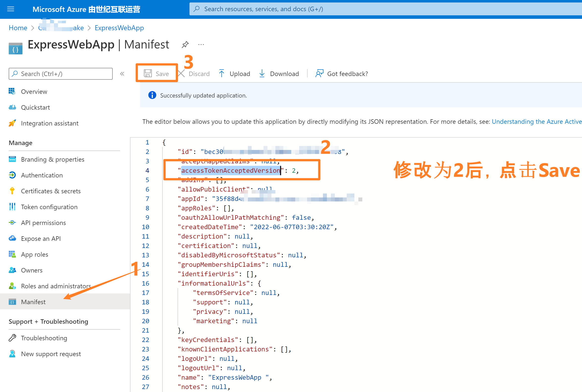Open Branding & properties page
This screenshot has width=582, height=392.
click(x=53, y=159)
